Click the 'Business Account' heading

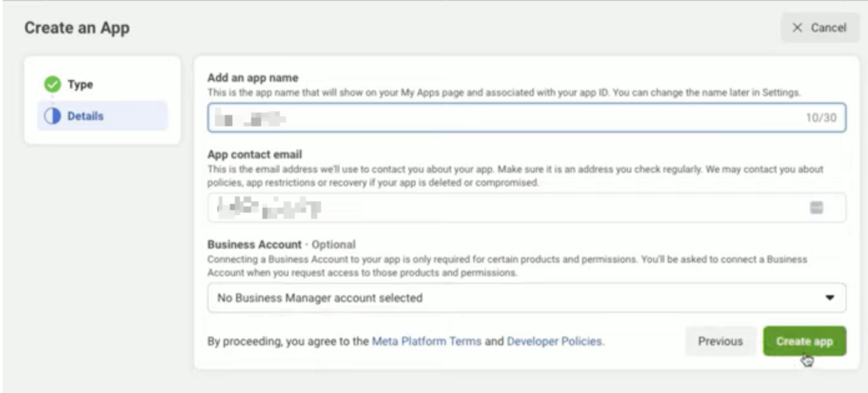(255, 245)
